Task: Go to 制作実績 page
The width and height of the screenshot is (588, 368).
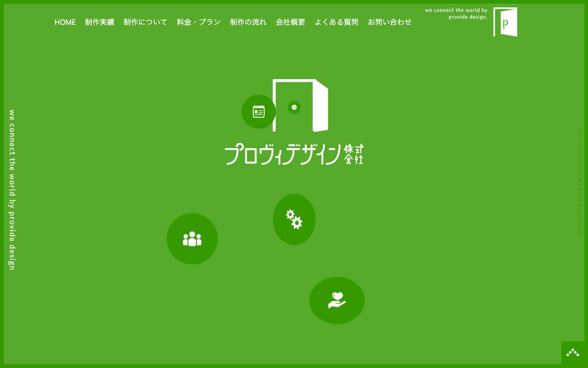Action: tap(100, 22)
